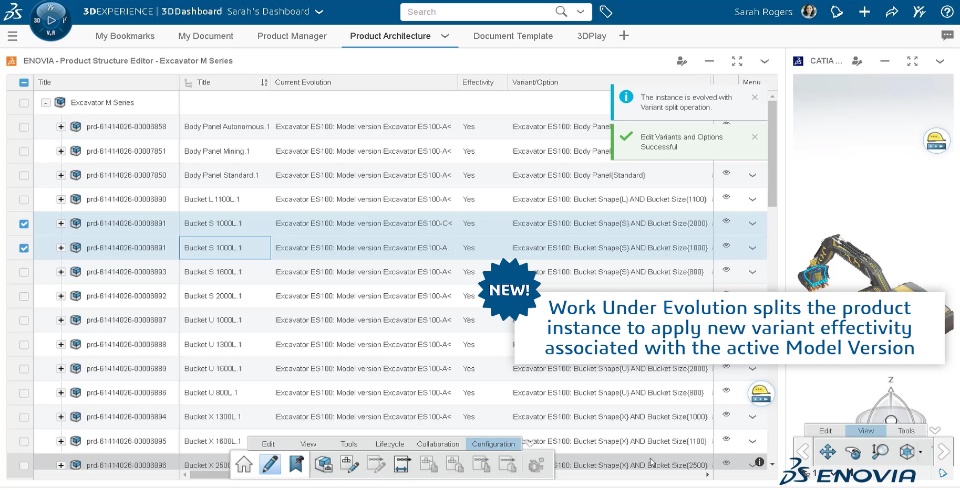Open Product Architecture tab dropdown chevron
The image size is (960, 490).
tap(445, 36)
